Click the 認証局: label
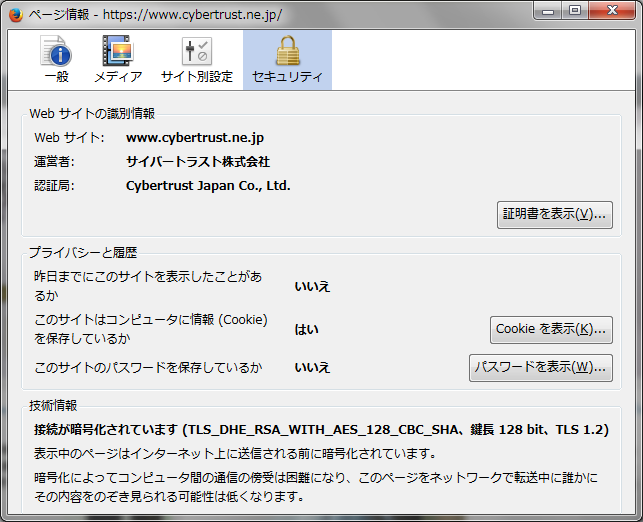The height and width of the screenshot is (522, 643). 54,186
